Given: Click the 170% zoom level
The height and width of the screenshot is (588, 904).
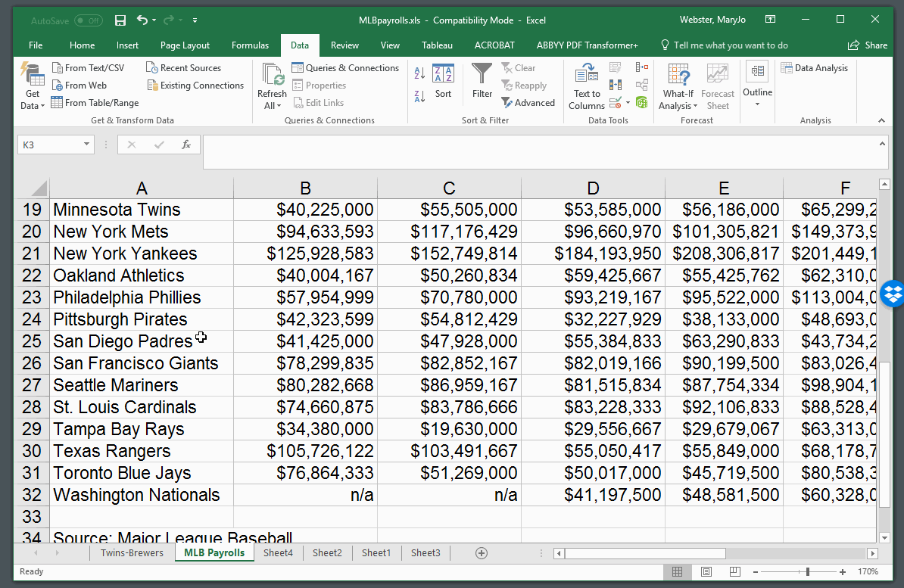Looking at the screenshot, I should 868,571.
